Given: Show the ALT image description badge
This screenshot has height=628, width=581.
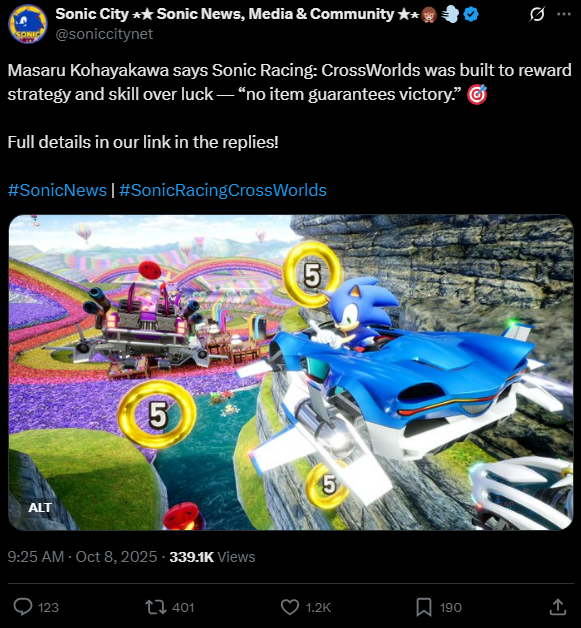Looking at the screenshot, I should (x=40, y=507).
